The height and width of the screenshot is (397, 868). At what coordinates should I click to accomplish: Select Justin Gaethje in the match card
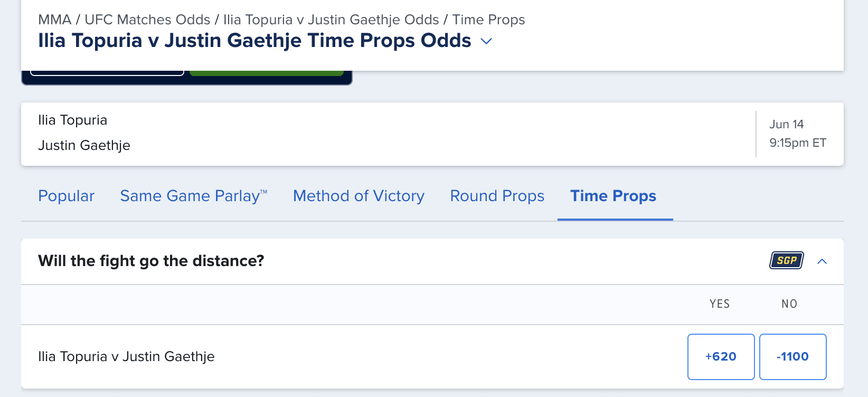84,145
